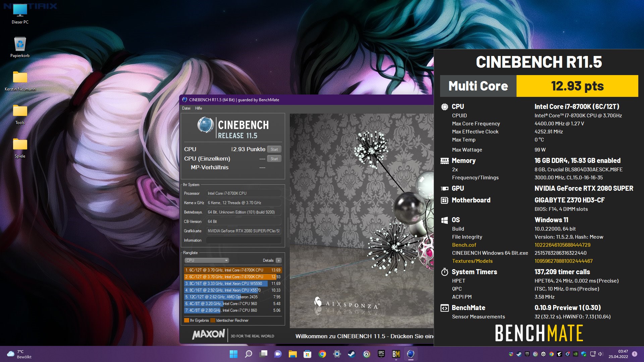Open network status tray icon
The image size is (644, 362).
(593, 354)
